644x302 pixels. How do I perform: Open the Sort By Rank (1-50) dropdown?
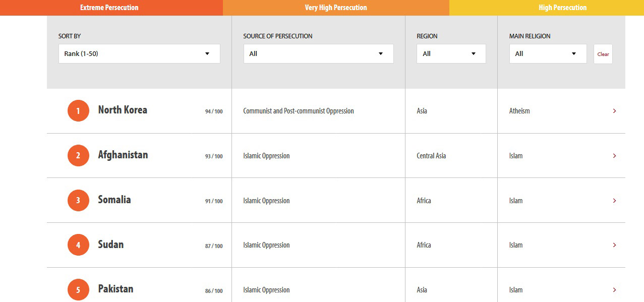tap(139, 54)
